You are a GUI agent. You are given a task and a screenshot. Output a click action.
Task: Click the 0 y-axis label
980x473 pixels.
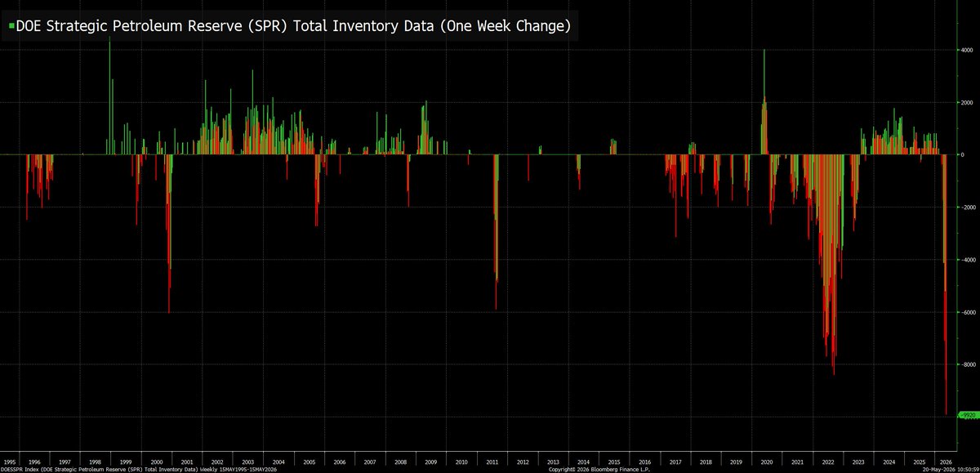point(963,154)
